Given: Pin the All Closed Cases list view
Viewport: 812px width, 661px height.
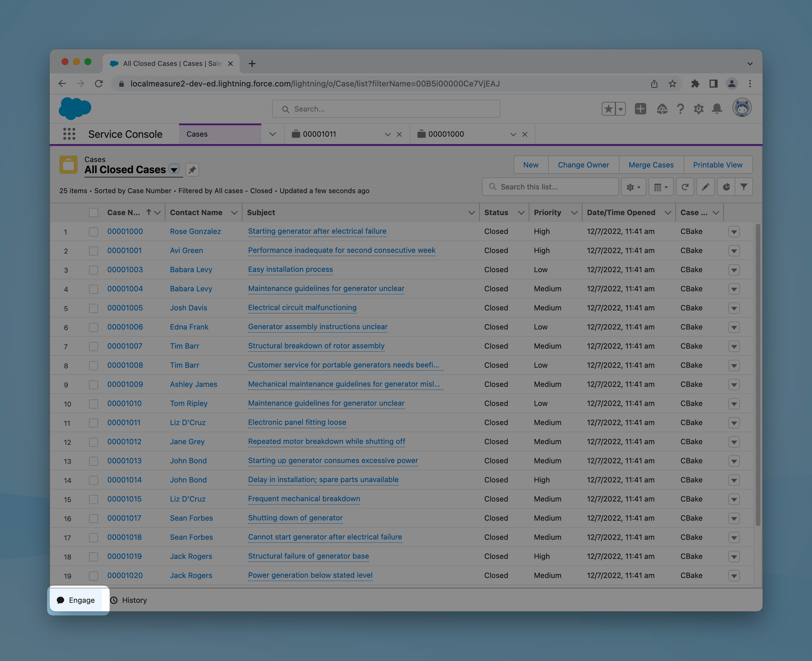Looking at the screenshot, I should click(192, 170).
